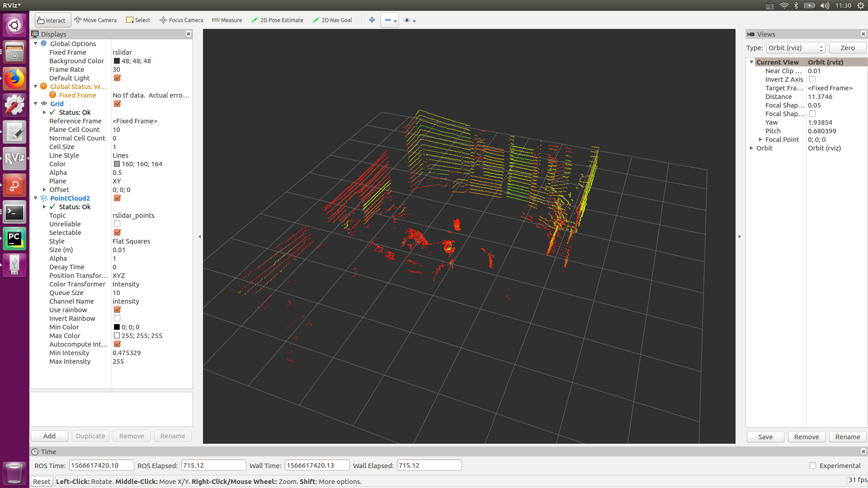Expand the PointCloud2 Status entry
The height and width of the screenshot is (488, 868).
pyautogui.click(x=44, y=206)
